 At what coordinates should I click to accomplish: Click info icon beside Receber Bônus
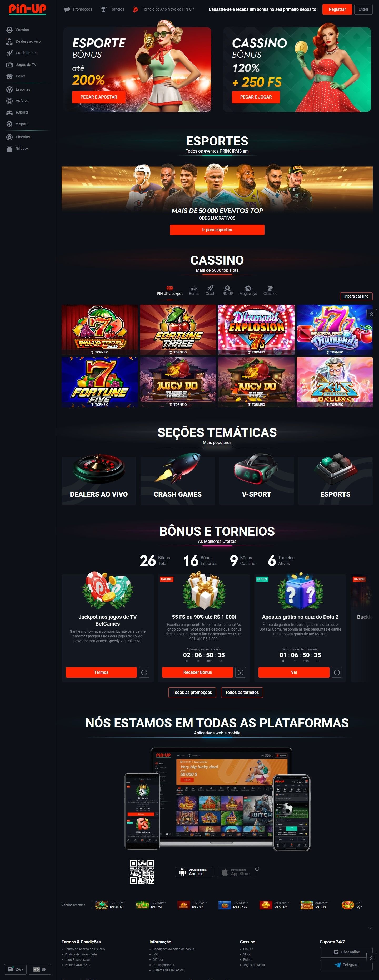(240, 672)
